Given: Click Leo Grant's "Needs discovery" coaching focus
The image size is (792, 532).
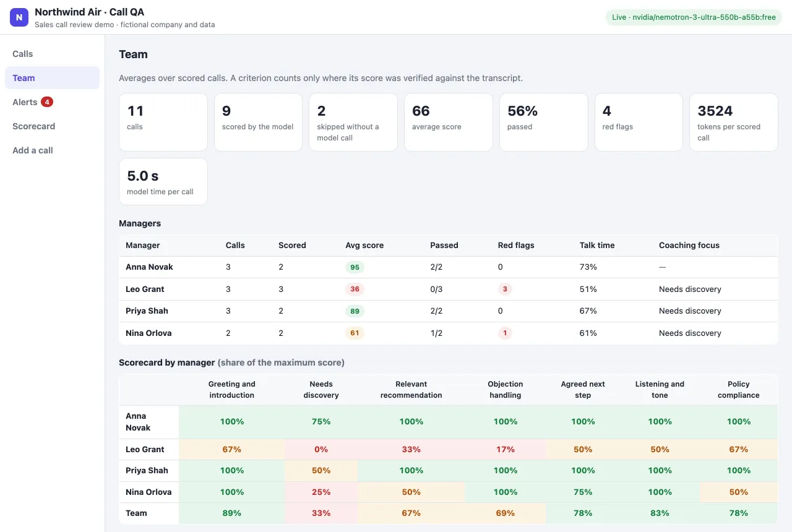Looking at the screenshot, I should (690, 290).
